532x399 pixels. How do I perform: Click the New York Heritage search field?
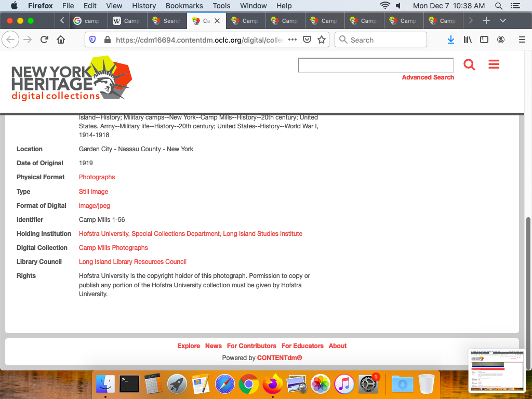click(376, 65)
